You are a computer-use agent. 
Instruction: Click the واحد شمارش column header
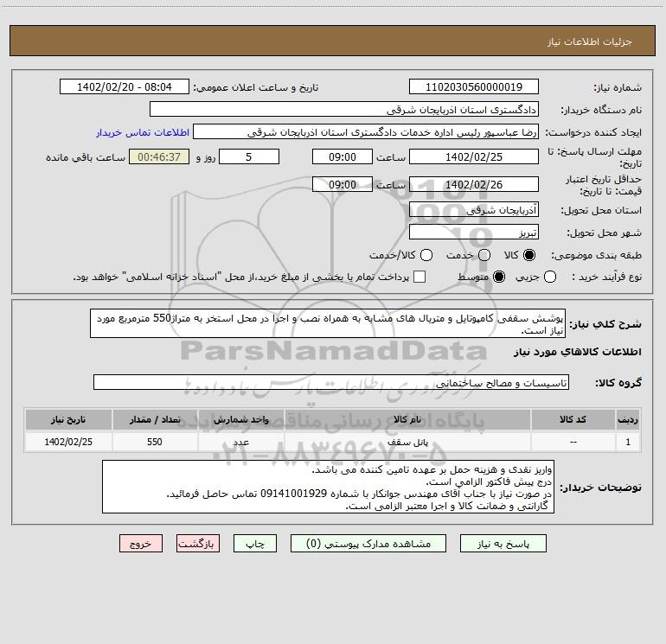click(240, 419)
